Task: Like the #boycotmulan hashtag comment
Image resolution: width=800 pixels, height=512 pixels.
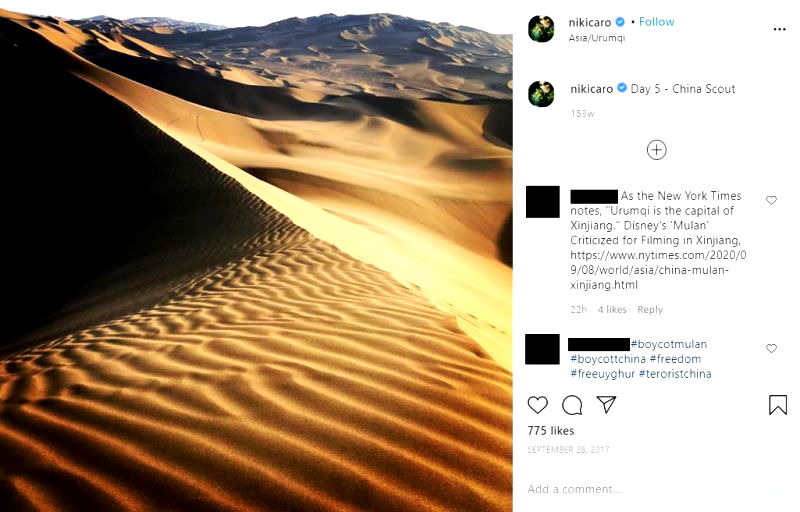Action: pos(771,348)
